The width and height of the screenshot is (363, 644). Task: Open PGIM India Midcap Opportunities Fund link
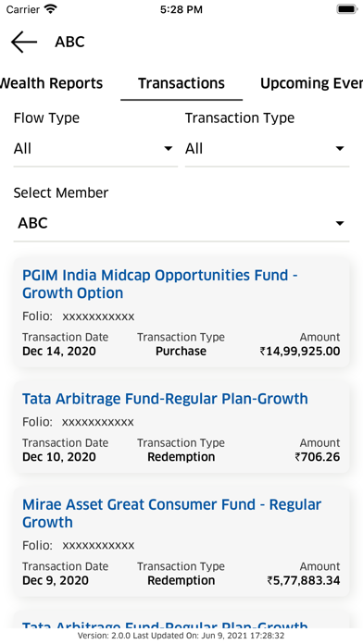tap(160, 284)
